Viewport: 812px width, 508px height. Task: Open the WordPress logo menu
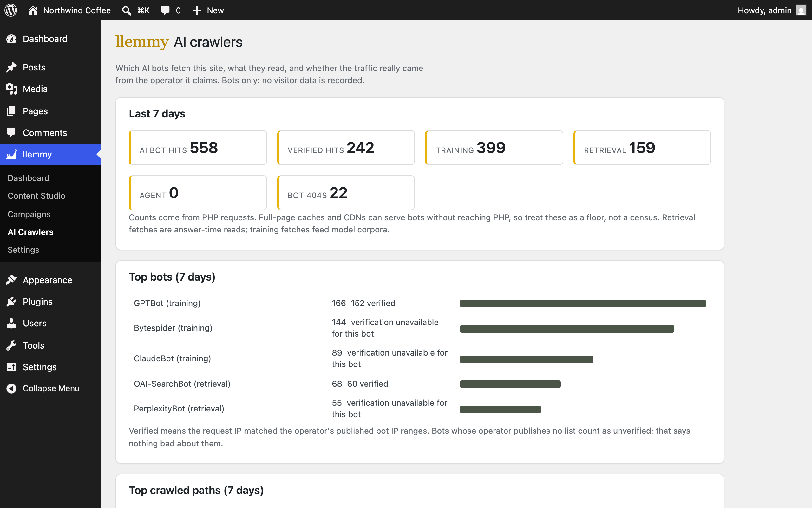click(x=11, y=10)
